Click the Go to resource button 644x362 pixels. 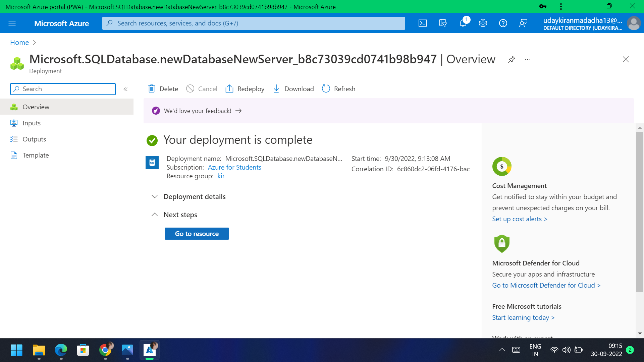tap(197, 234)
